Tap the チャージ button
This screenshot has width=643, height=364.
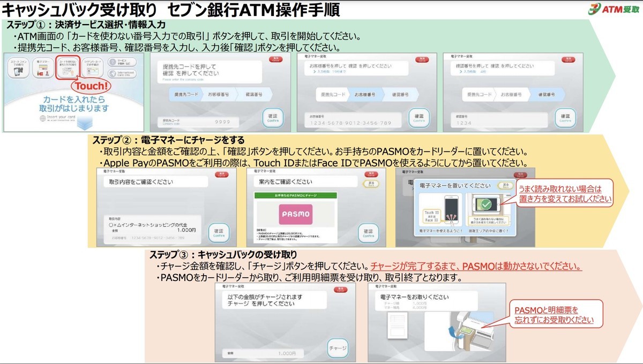338,347
